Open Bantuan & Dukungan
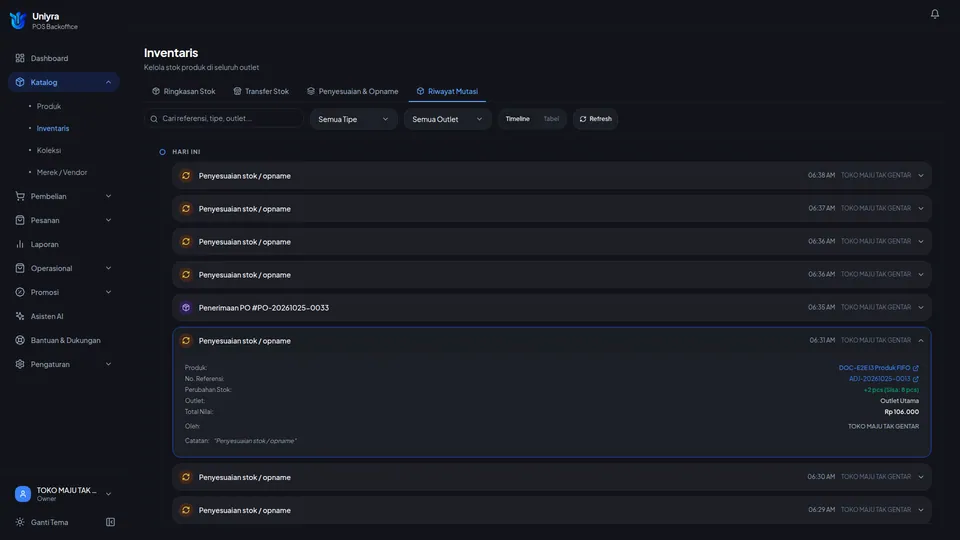The height and width of the screenshot is (540, 960). pos(64,340)
